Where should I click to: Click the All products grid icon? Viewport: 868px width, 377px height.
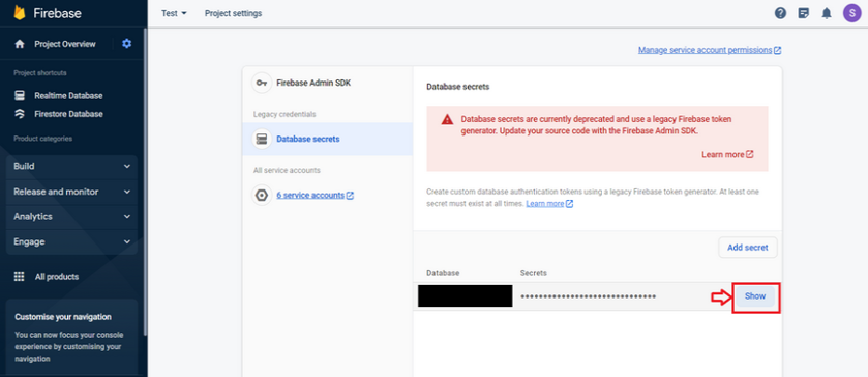[x=19, y=276]
